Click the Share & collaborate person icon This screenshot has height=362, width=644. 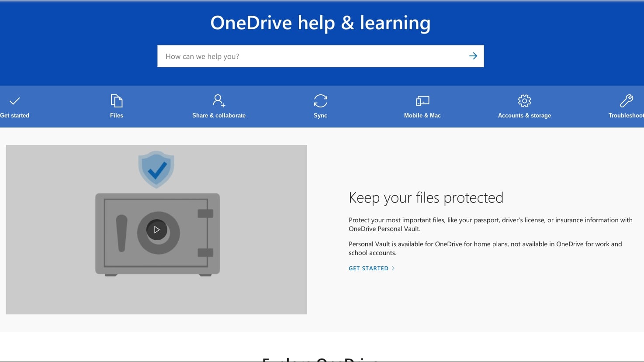(219, 101)
